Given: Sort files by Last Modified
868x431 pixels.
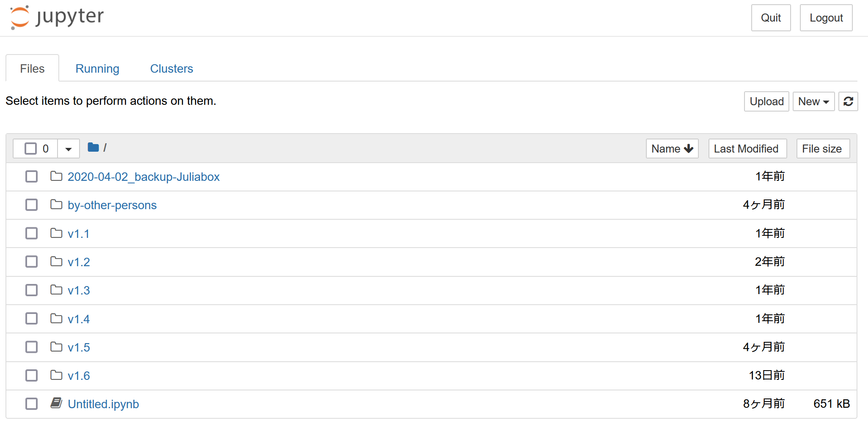Looking at the screenshot, I should pos(747,149).
